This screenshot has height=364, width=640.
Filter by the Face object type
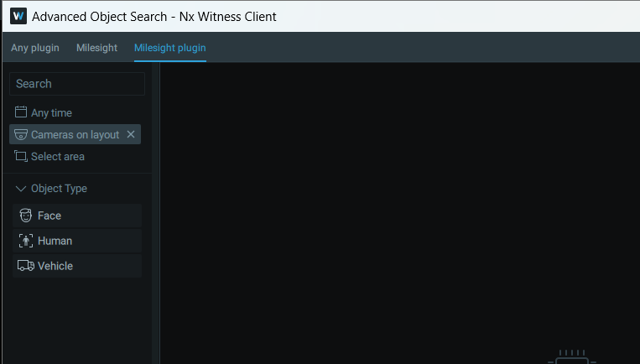tap(77, 216)
